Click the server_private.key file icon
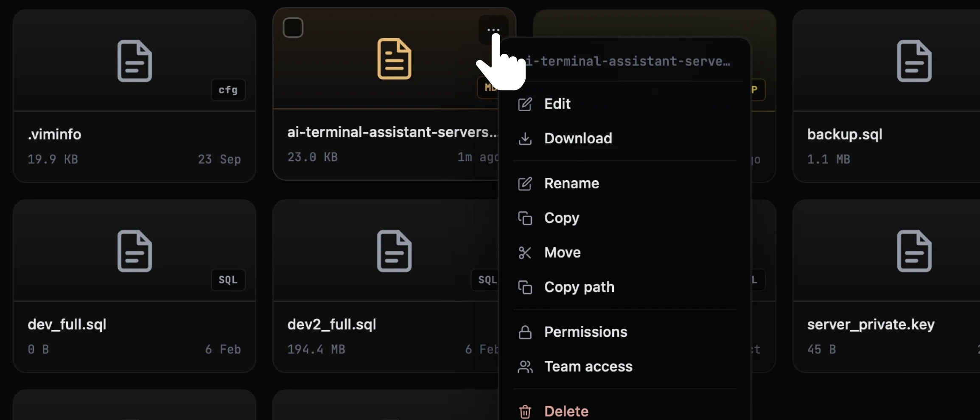The height and width of the screenshot is (420, 980). point(915,251)
